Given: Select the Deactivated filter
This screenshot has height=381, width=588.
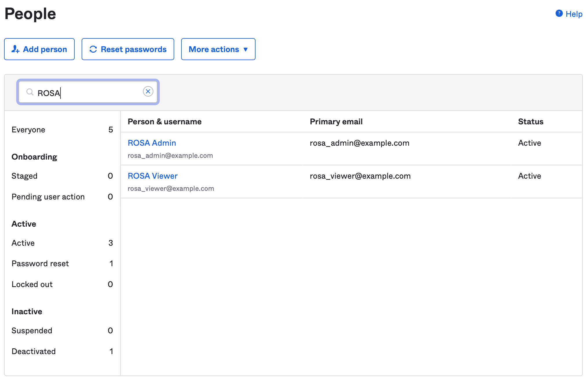Looking at the screenshot, I should click(x=34, y=351).
